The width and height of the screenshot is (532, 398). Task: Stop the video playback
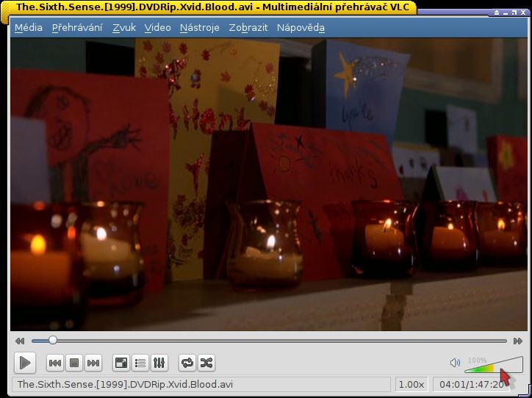pyautogui.click(x=74, y=363)
